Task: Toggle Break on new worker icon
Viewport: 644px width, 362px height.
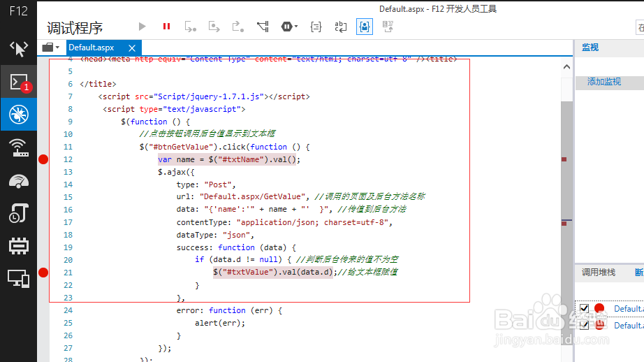Action: tap(263, 27)
